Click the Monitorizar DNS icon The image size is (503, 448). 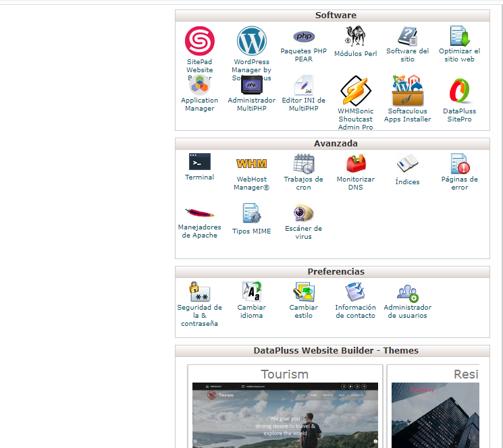coord(355,163)
